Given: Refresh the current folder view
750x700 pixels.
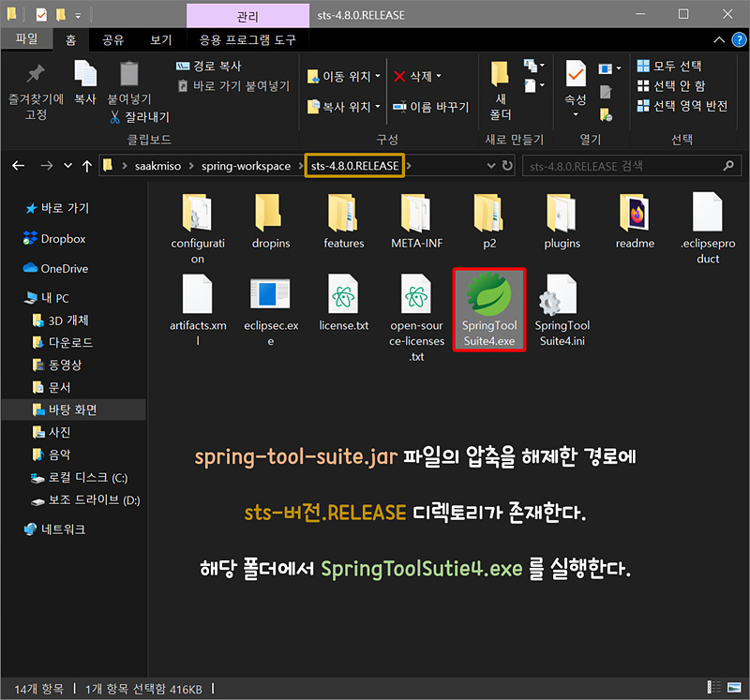Looking at the screenshot, I should coord(507,166).
